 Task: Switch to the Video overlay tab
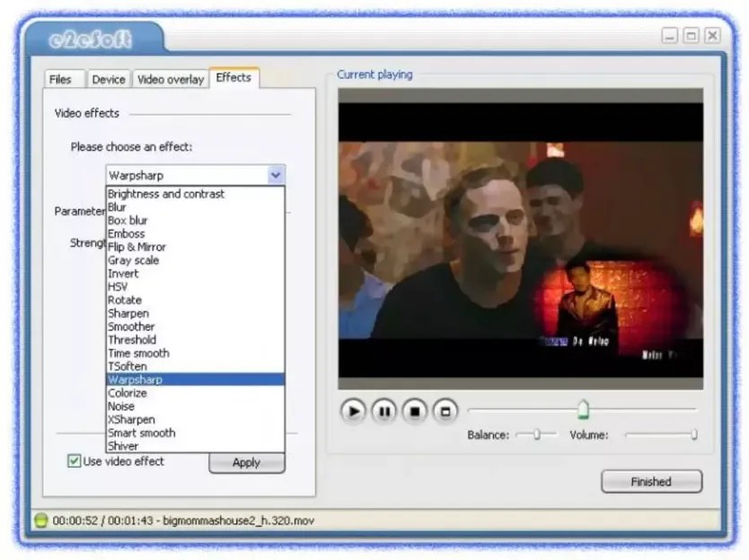coord(170,79)
